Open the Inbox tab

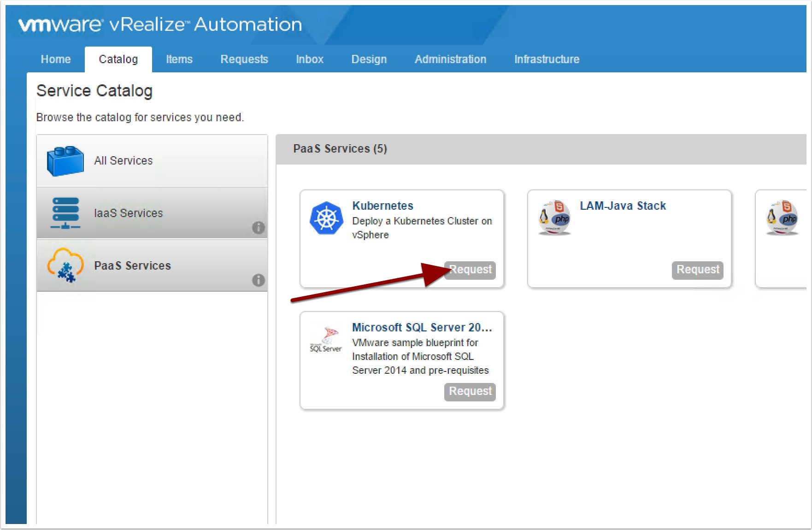[310, 59]
